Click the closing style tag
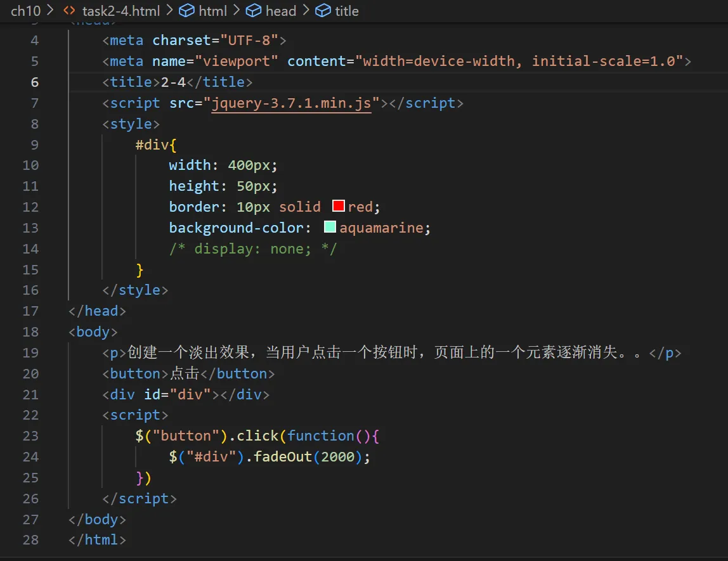Screen dimensions: 728x561 coord(135,290)
